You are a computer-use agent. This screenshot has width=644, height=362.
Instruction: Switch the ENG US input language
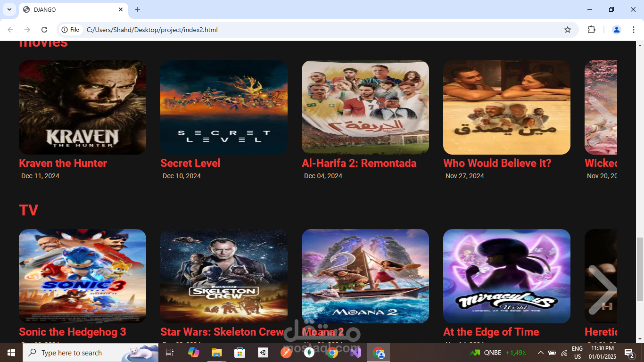pyautogui.click(x=577, y=353)
